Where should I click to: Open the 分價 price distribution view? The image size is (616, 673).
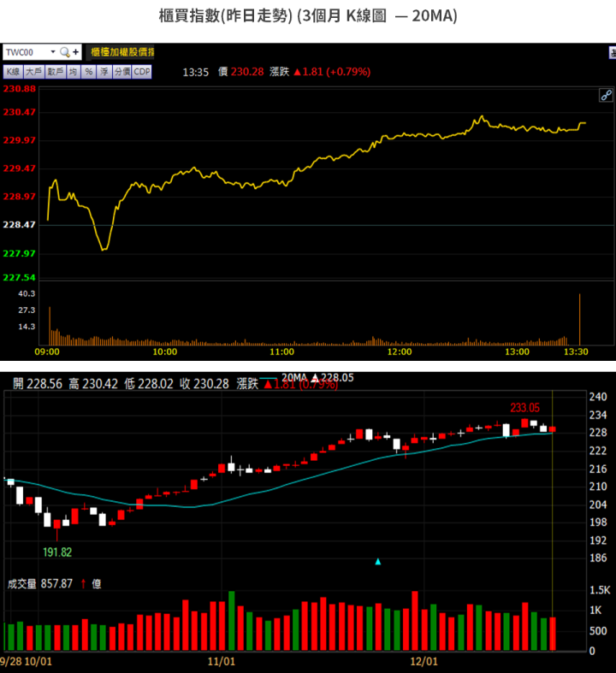[121, 72]
